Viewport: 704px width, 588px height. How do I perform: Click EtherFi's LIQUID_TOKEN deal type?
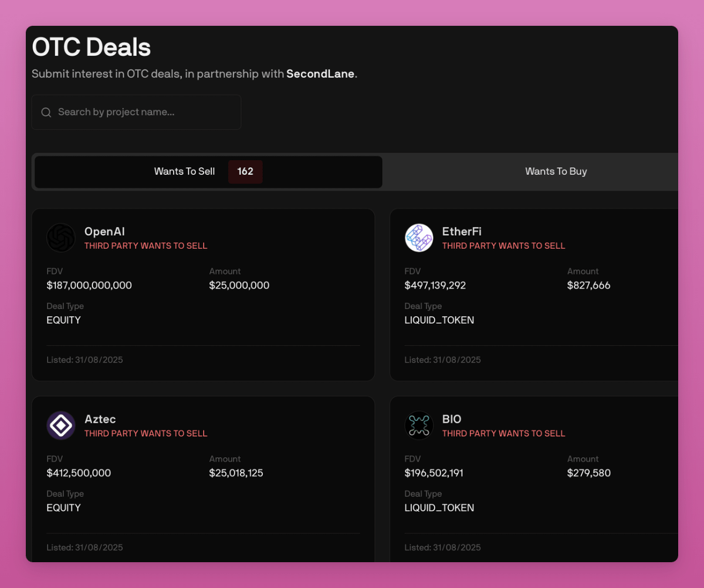click(x=439, y=320)
